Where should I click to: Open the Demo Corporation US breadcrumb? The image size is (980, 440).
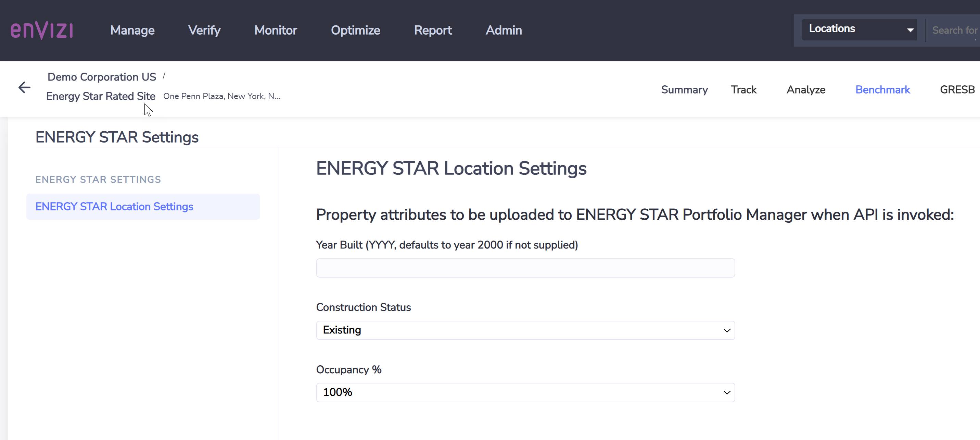(102, 77)
